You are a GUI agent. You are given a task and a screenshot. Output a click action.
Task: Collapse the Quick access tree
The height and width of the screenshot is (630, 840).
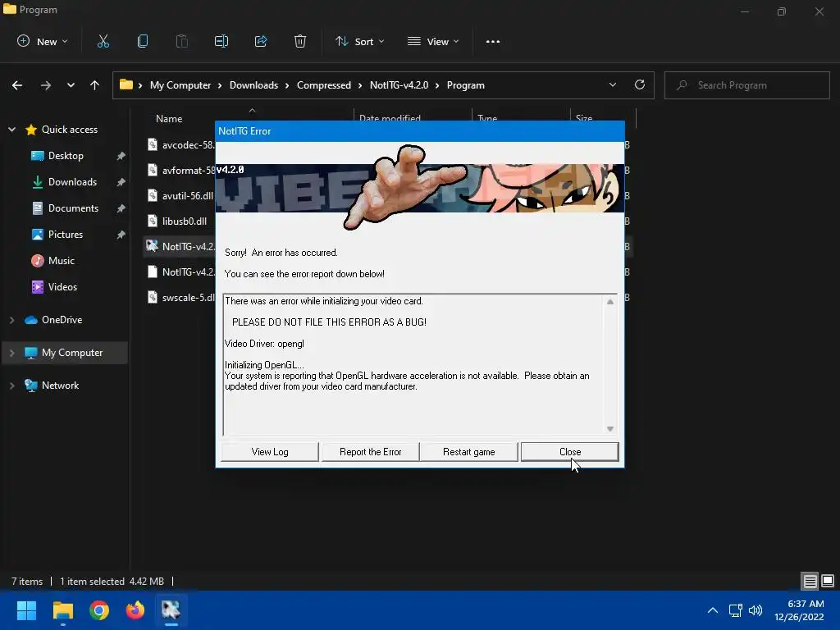pos(11,129)
